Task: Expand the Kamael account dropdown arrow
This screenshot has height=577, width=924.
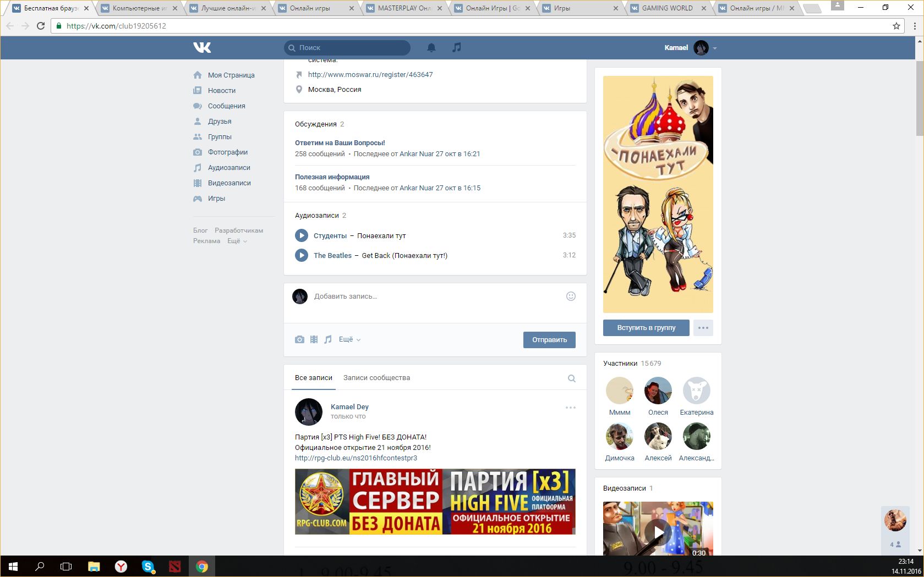Action: coord(715,48)
